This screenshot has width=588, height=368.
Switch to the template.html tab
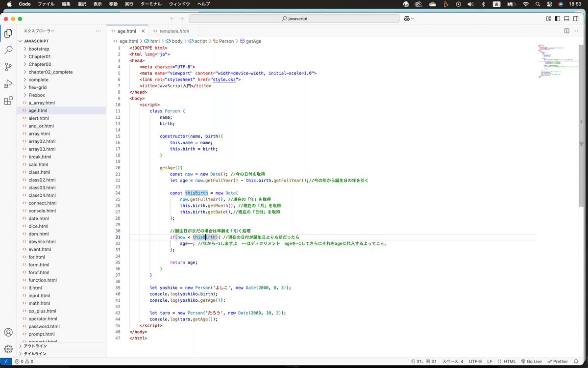[173, 30]
